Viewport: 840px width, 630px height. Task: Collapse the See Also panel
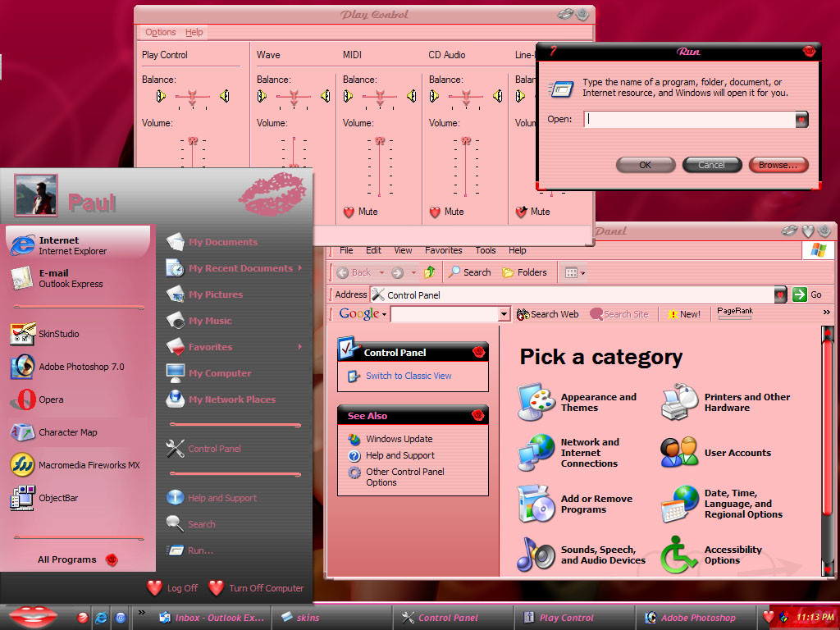478,415
